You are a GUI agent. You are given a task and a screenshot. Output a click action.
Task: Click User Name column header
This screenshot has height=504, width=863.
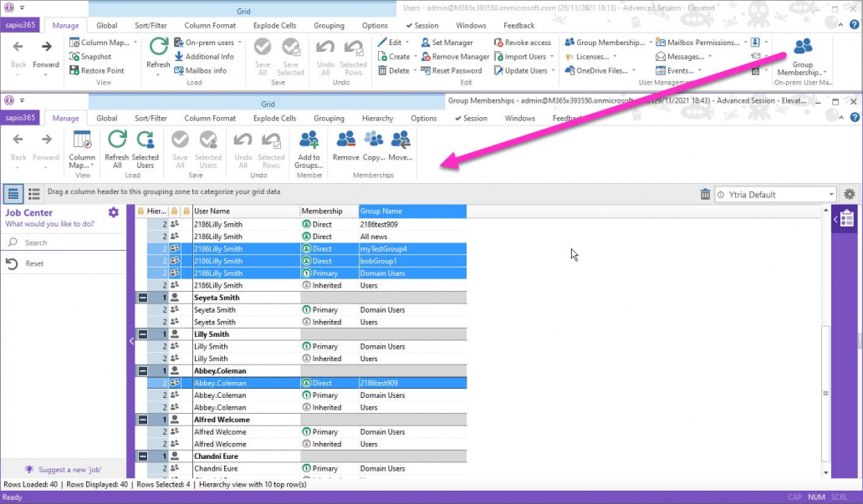pyautogui.click(x=246, y=211)
